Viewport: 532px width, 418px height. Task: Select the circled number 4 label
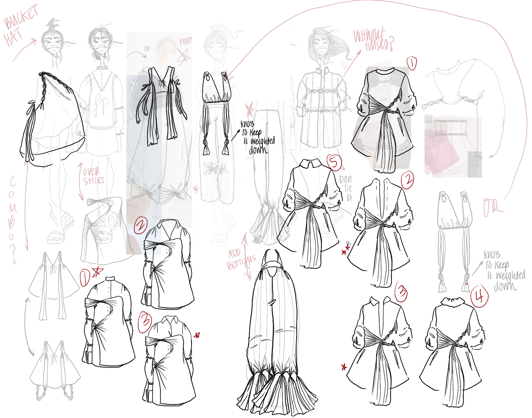pos(479,296)
